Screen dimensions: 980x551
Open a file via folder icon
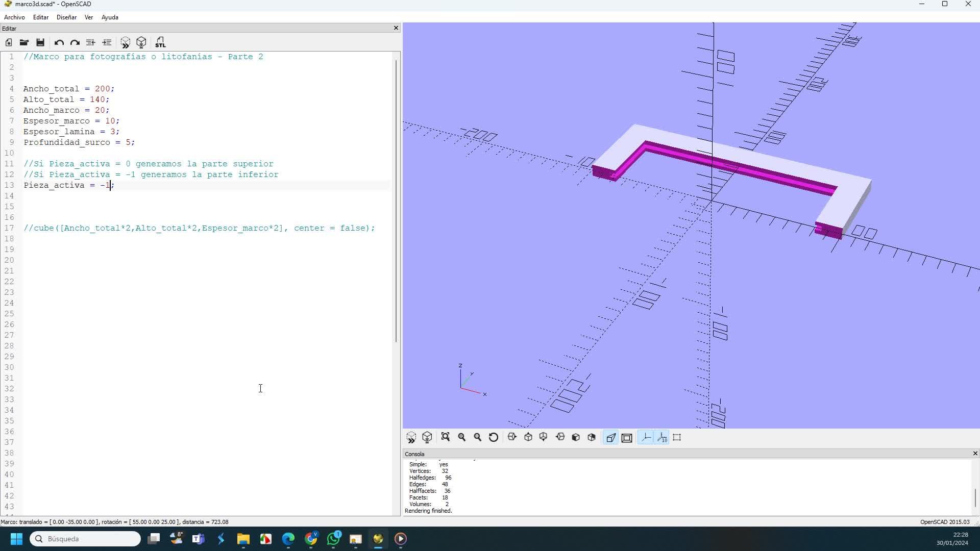[x=24, y=42]
